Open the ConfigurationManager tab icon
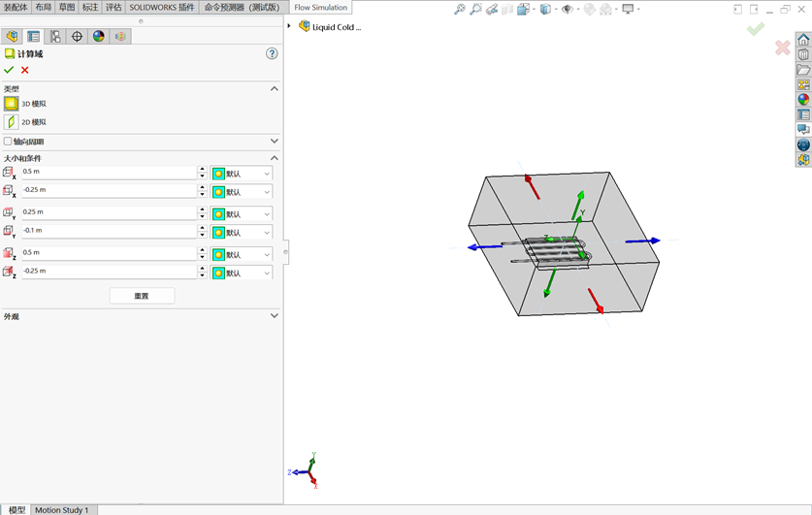Screen dimensions: 812x515 (x=55, y=36)
